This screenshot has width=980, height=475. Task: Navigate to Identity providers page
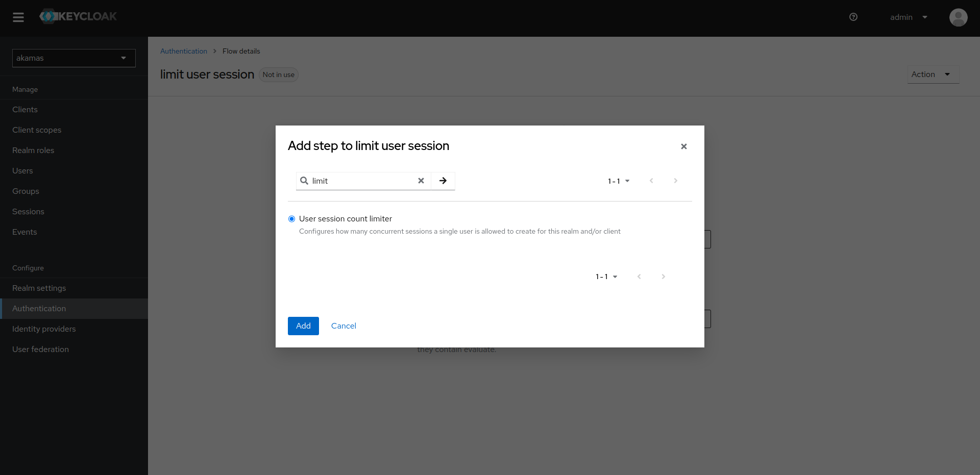pos(44,329)
